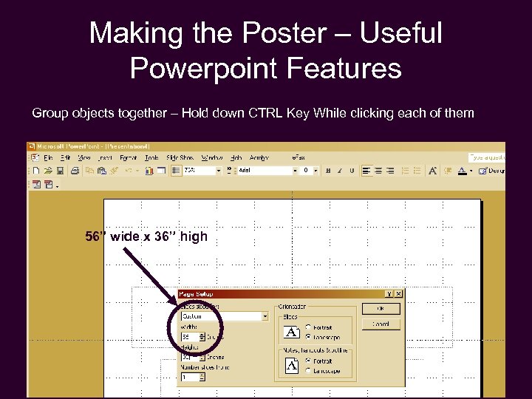Toggle Underline formatting

[x=352, y=171]
